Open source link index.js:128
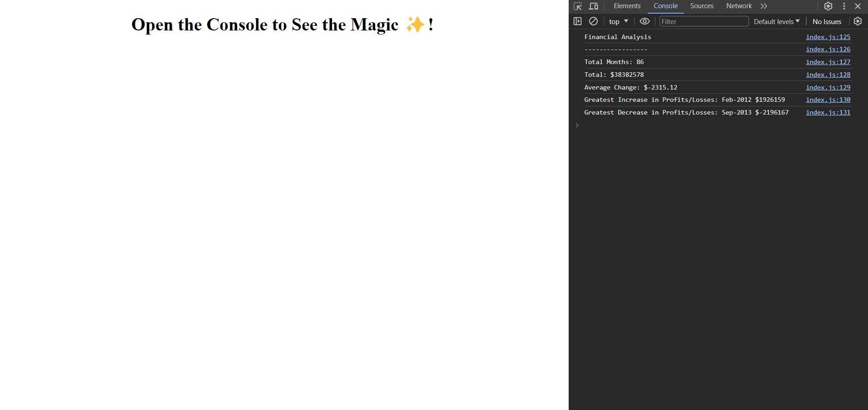 [x=828, y=75]
